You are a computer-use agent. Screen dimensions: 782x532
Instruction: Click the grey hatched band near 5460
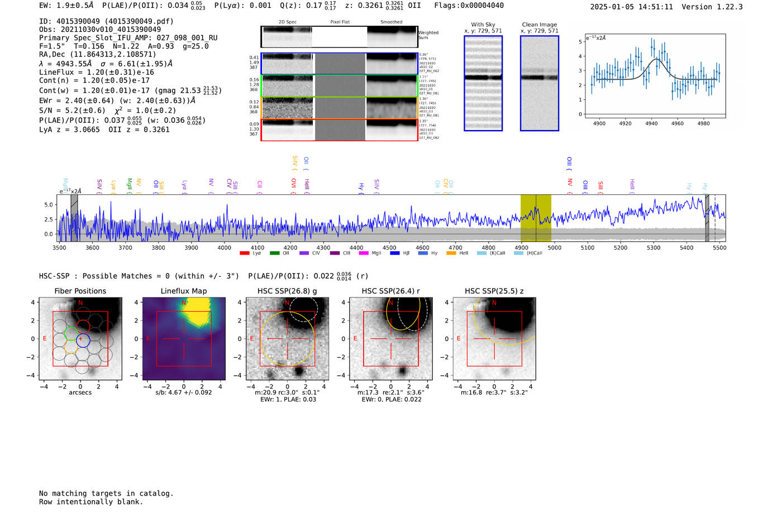707,218
